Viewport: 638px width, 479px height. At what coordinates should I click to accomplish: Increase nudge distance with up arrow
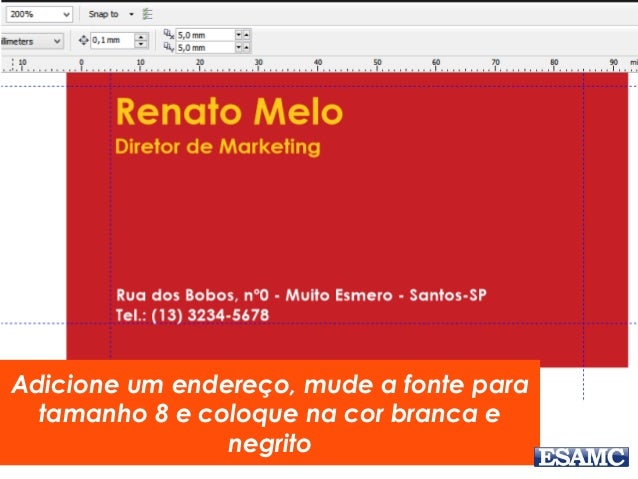point(141,37)
